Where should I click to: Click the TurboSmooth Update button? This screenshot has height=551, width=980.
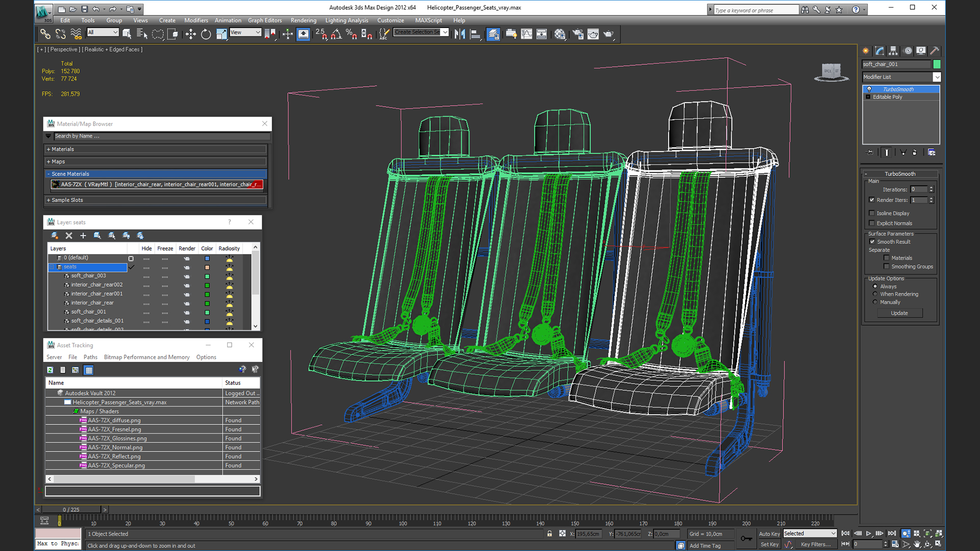tap(899, 313)
